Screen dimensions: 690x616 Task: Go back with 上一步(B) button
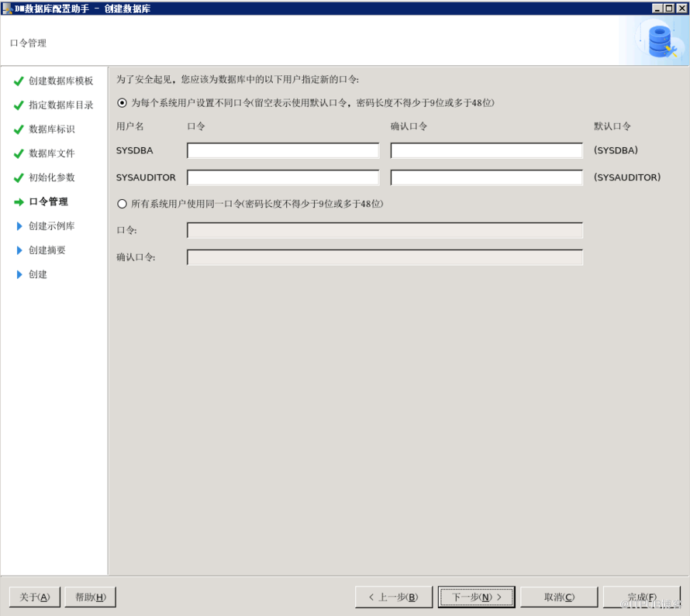point(394,597)
